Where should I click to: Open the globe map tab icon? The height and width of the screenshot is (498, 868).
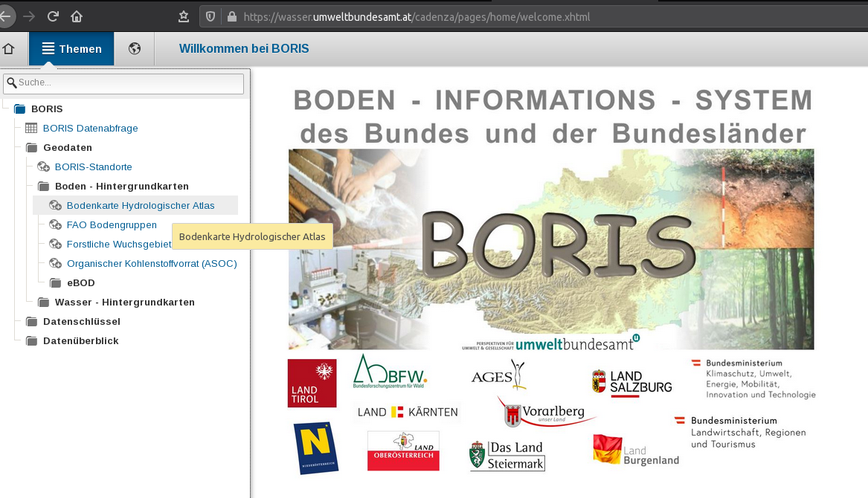point(135,49)
